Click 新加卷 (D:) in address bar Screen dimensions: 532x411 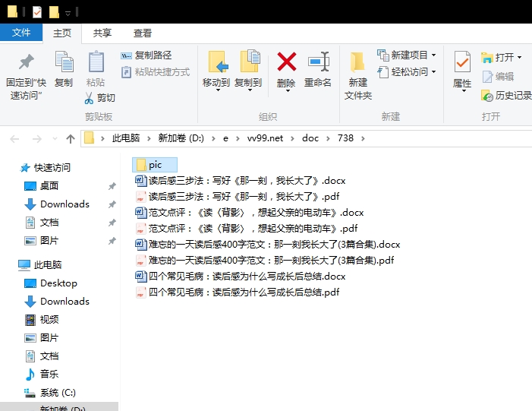click(x=181, y=138)
